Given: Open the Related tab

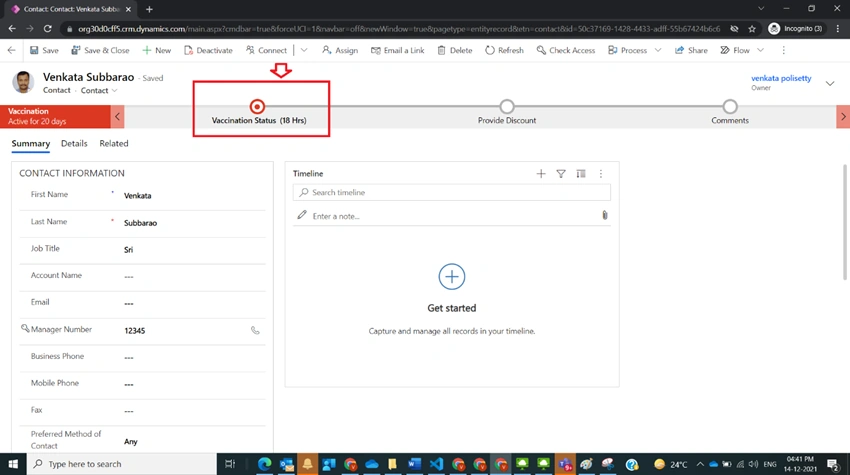Looking at the screenshot, I should coord(114,144).
